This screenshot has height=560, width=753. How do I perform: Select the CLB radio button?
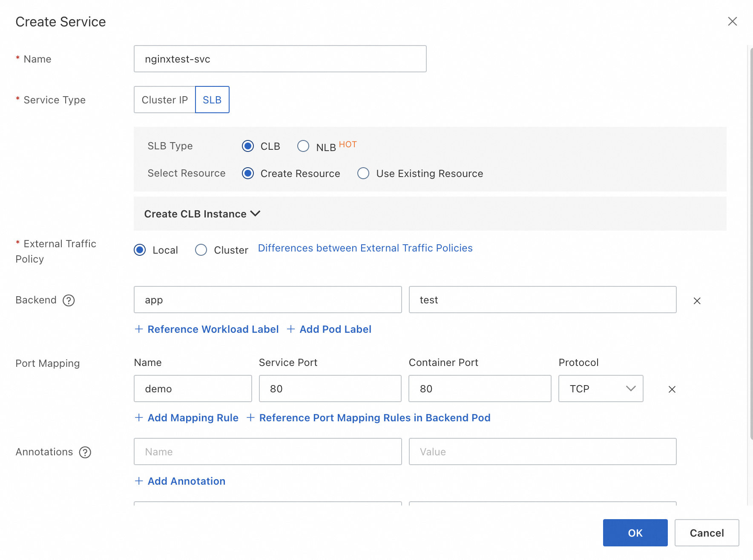(248, 146)
